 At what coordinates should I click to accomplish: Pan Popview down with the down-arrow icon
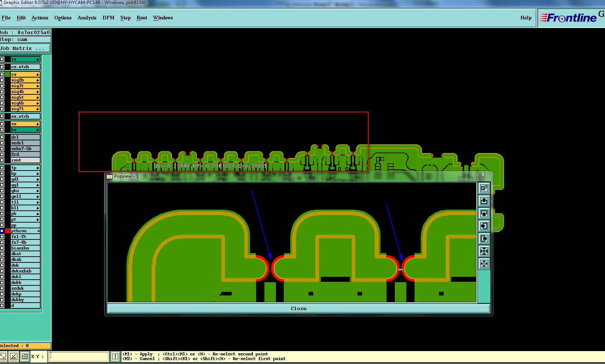pyautogui.click(x=484, y=213)
